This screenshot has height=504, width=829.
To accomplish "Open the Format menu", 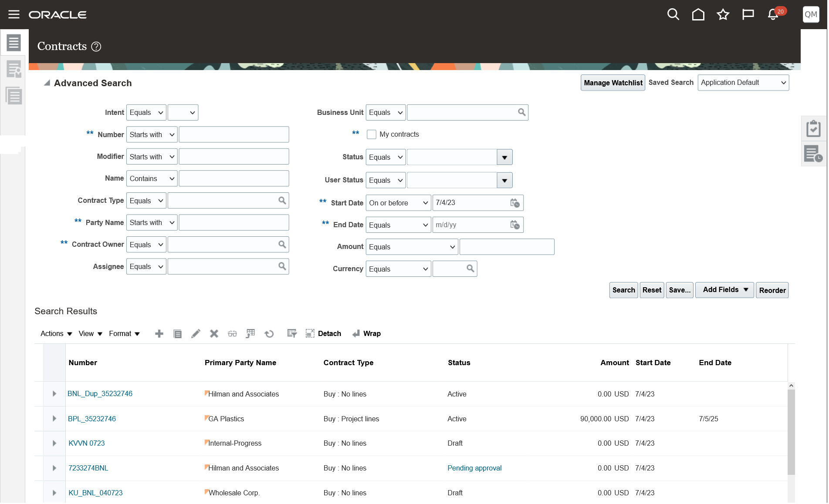I will click(124, 334).
